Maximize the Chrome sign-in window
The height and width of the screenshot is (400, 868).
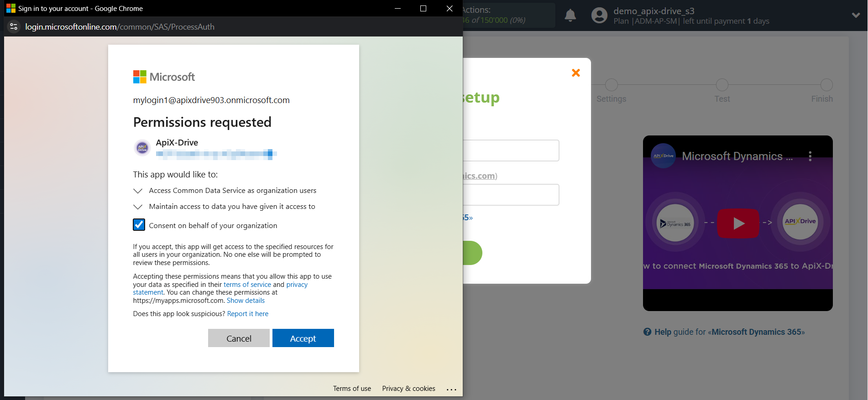pos(423,8)
